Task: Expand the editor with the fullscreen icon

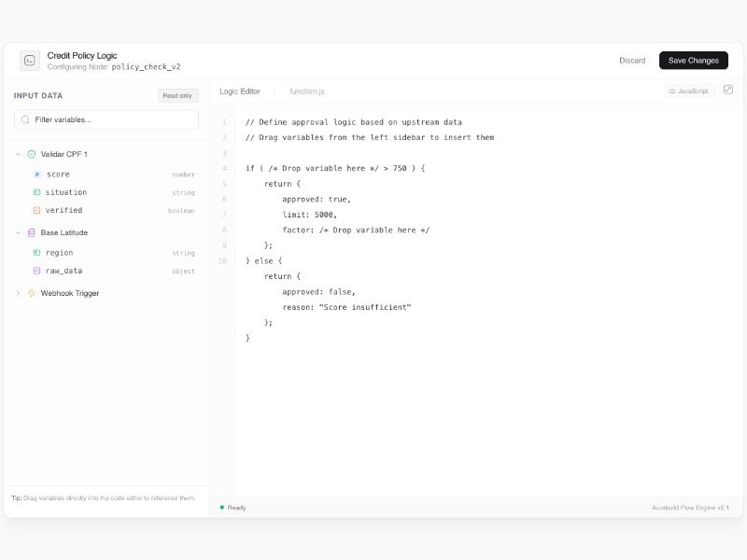Action: 728,91
